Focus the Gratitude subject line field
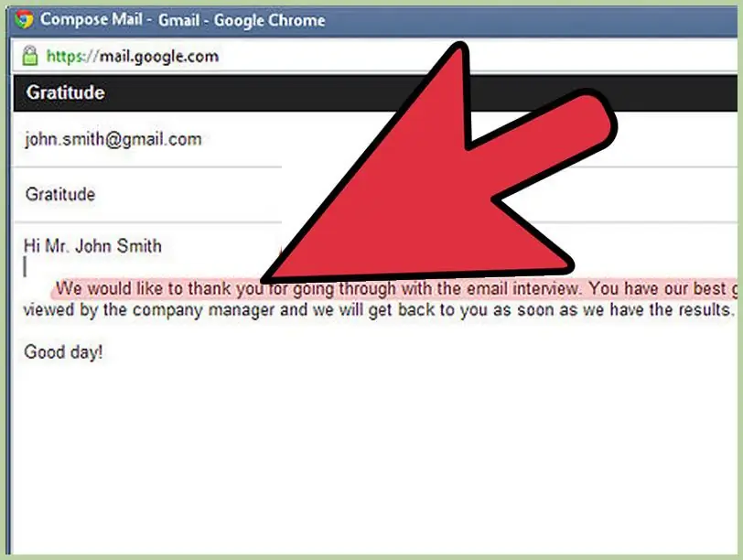 coord(148,195)
